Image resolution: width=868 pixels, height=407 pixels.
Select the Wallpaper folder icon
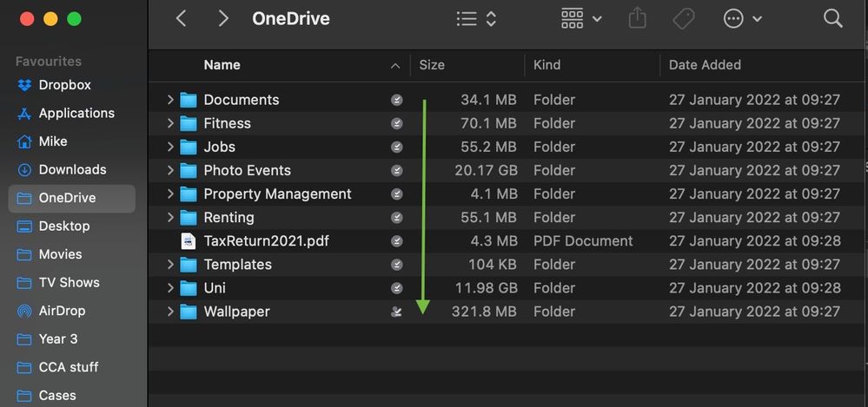189,312
